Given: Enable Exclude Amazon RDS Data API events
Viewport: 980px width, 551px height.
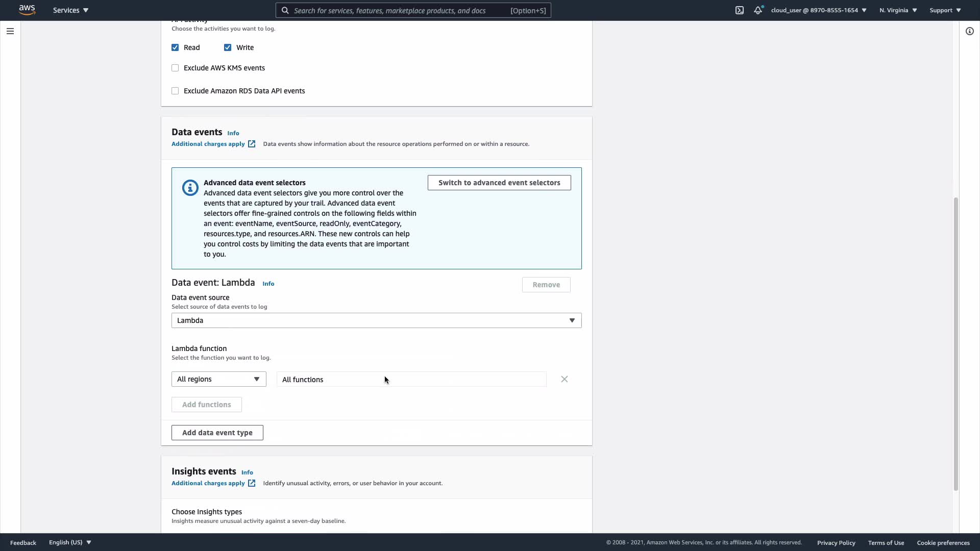Looking at the screenshot, I should point(175,91).
